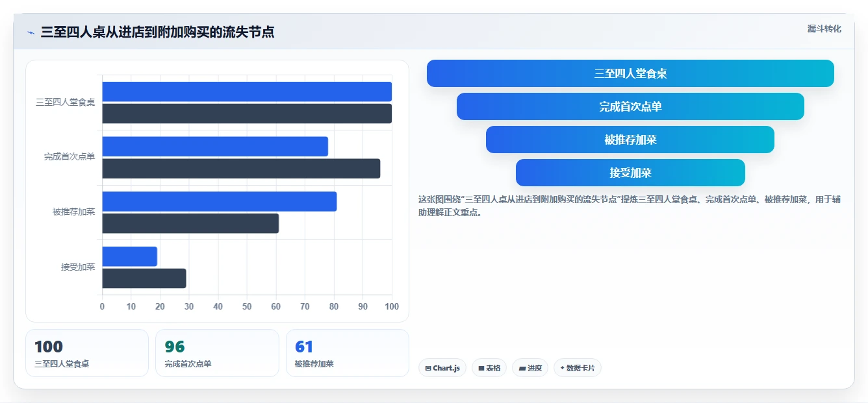
Task: Open the 100 三至四人堂食桌 data card
Action: coord(87,353)
